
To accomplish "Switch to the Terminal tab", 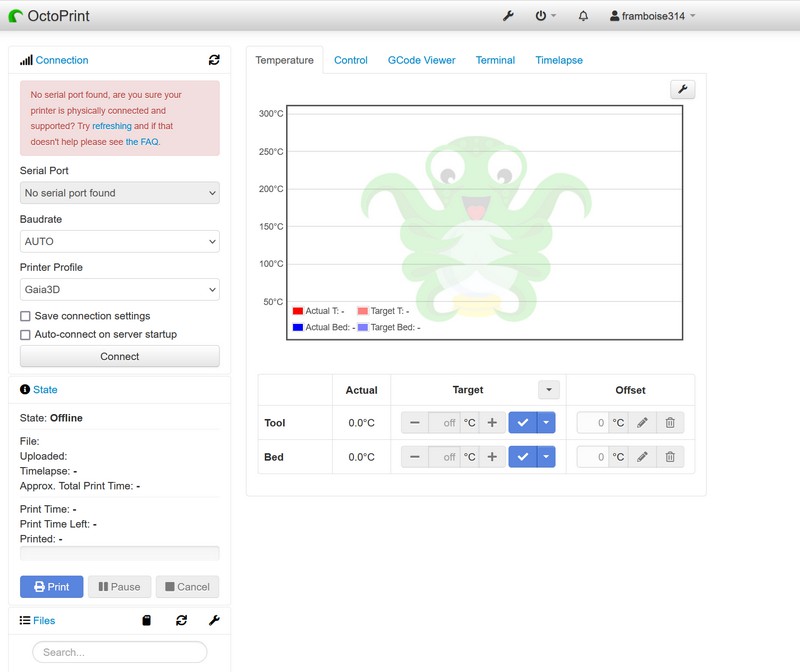I will point(495,60).
